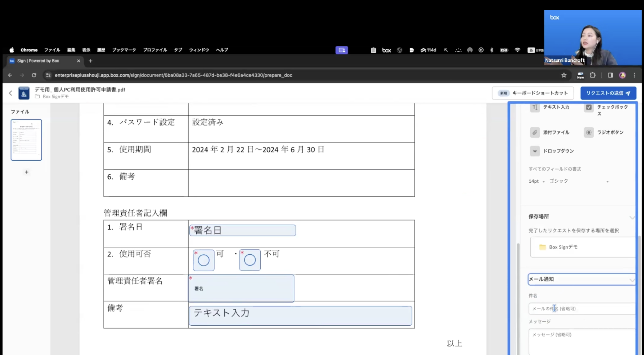Select the Attachment (添付ファイル) field tool
644x355 pixels.
coord(550,132)
